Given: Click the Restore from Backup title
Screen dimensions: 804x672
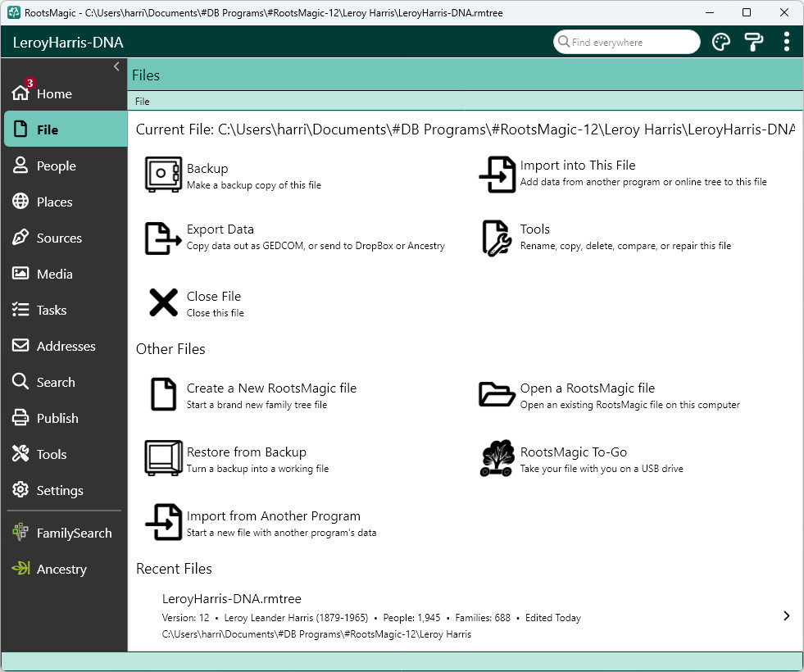Looking at the screenshot, I should click(246, 452).
